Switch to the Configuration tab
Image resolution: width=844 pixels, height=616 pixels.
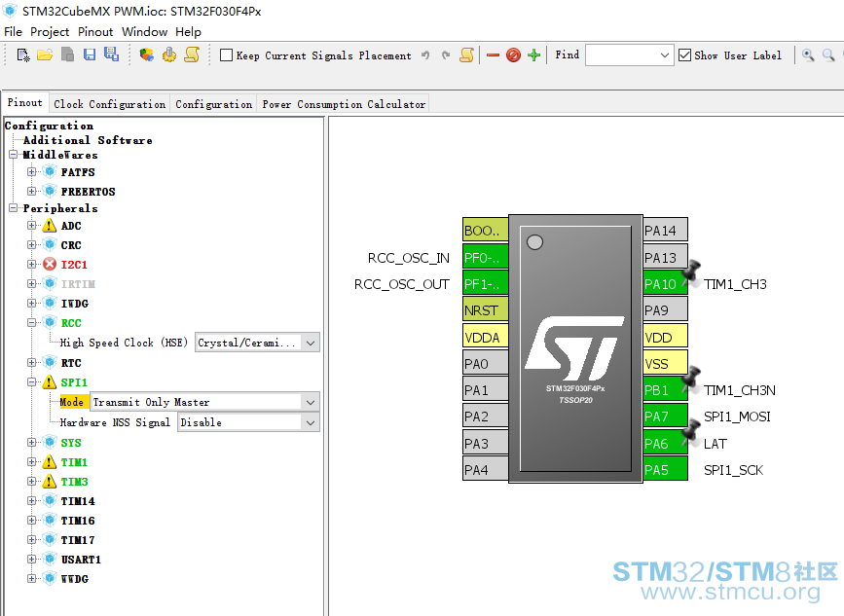(x=214, y=104)
